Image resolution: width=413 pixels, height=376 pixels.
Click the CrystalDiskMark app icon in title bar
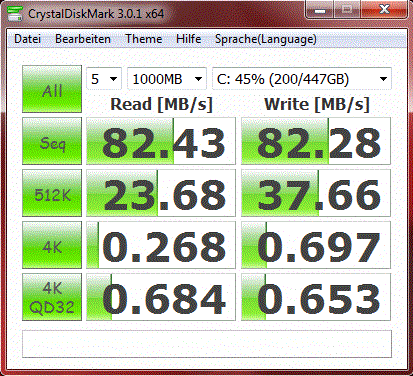[x=15, y=13]
